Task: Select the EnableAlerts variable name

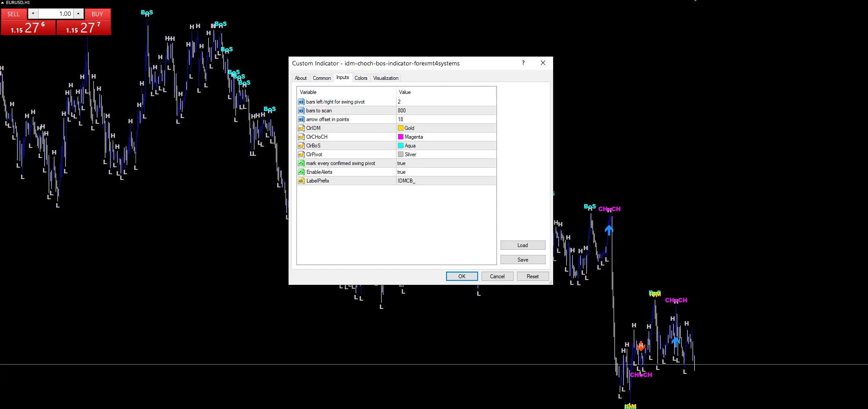Action: 319,172
